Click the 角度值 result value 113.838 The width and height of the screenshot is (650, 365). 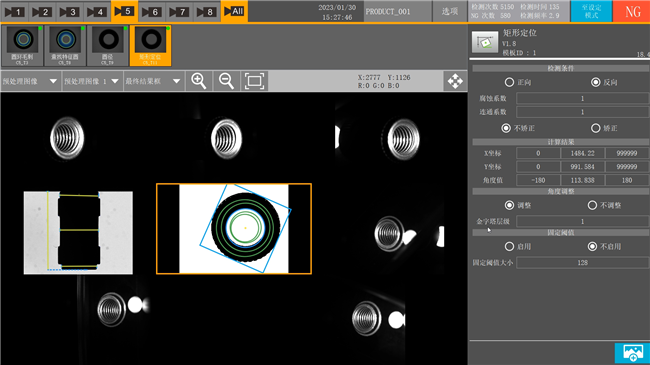(582, 180)
